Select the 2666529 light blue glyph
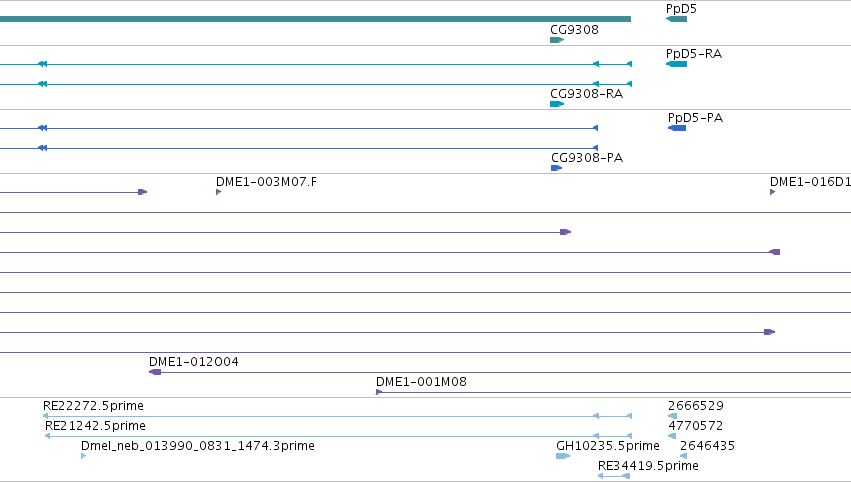The image size is (851, 482). (672, 416)
